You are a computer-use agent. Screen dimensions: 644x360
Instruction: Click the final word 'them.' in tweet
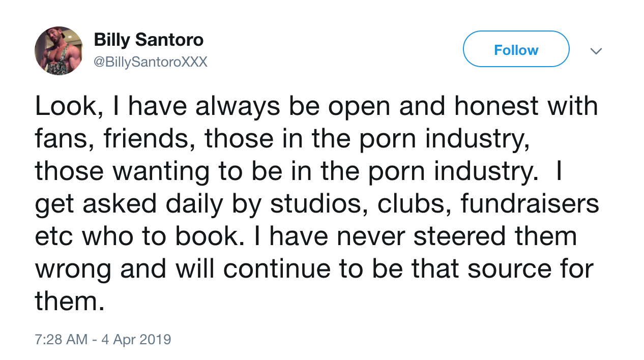(x=70, y=302)
